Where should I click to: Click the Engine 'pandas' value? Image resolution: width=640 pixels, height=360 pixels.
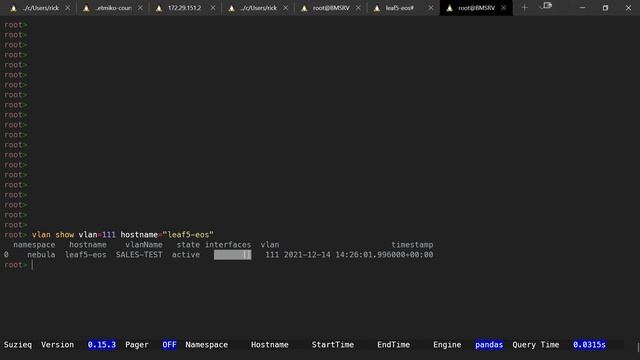pyautogui.click(x=489, y=345)
